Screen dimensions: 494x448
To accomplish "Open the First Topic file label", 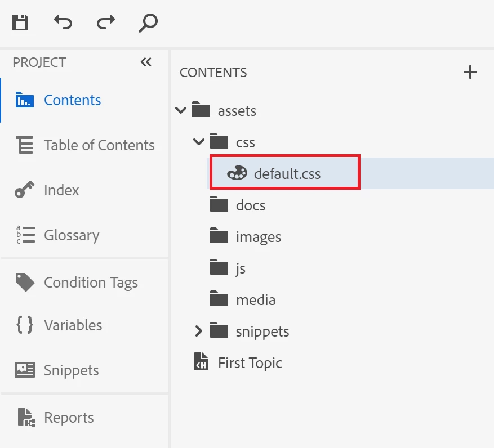I will [250, 363].
